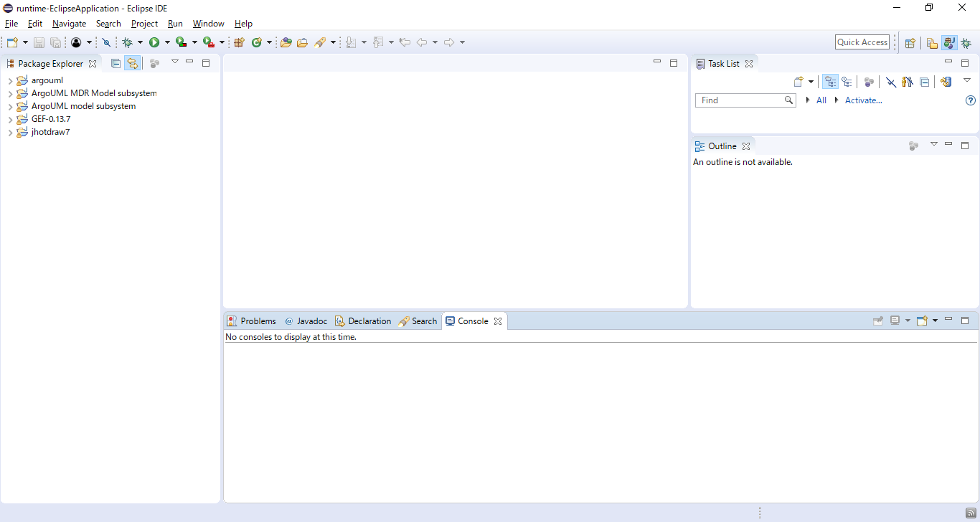
Task: Open the Package Explorer view menu triangle
Action: [174, 62]
